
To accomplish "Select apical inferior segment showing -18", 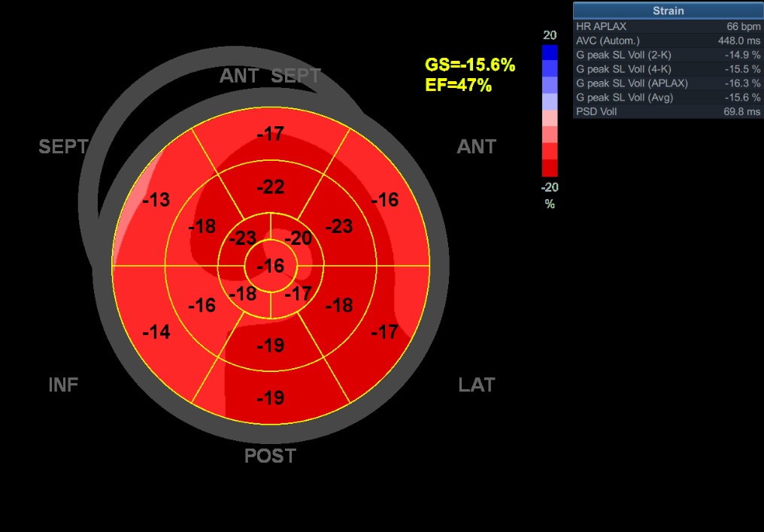I will point(242,294).
